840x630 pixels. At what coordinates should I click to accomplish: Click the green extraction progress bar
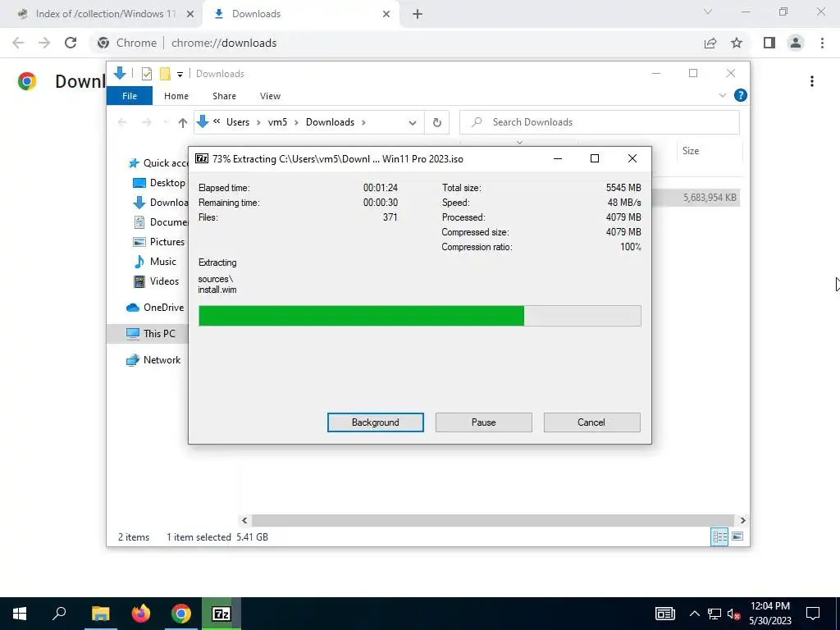tap(419, 316)
